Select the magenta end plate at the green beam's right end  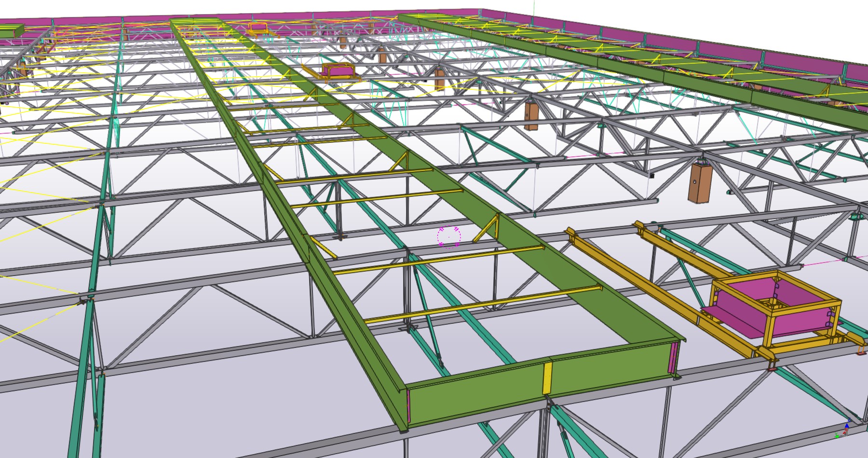click(x=673, y=358)
